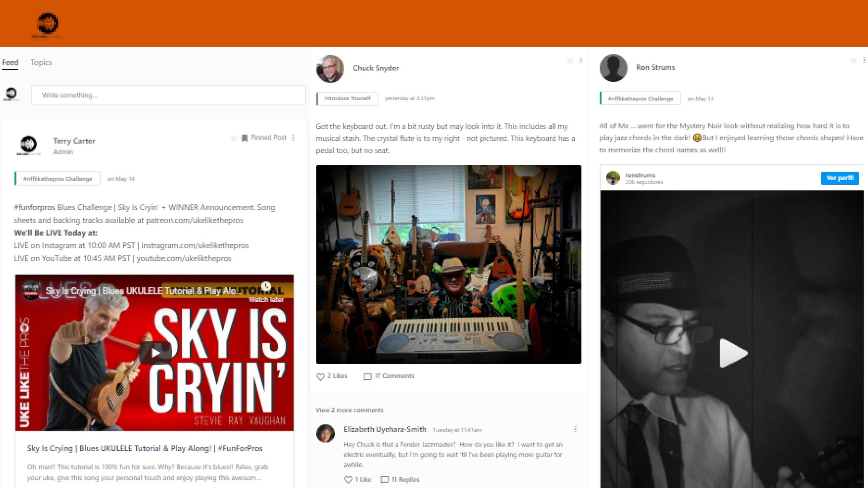Screen dimensions: 868x488
Task: Expand View 2 more comments
Action: pyautogui.click(x=350, y=410)
